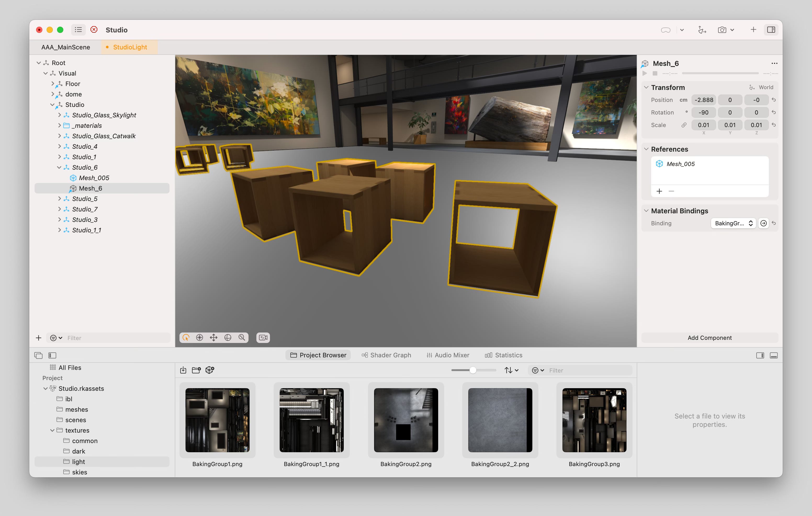Remove reference with minus button
This screenshot has height=516, width=812.
671,191
